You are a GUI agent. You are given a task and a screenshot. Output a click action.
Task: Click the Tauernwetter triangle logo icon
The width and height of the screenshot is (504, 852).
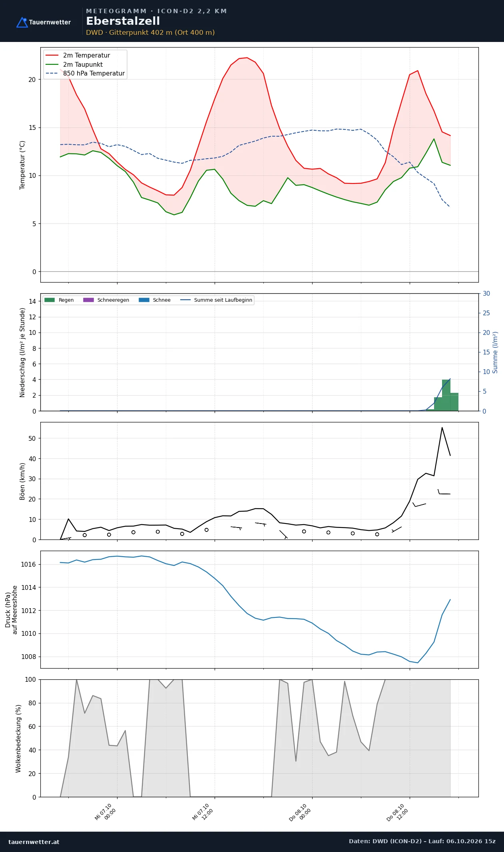[x=22, y=22]
